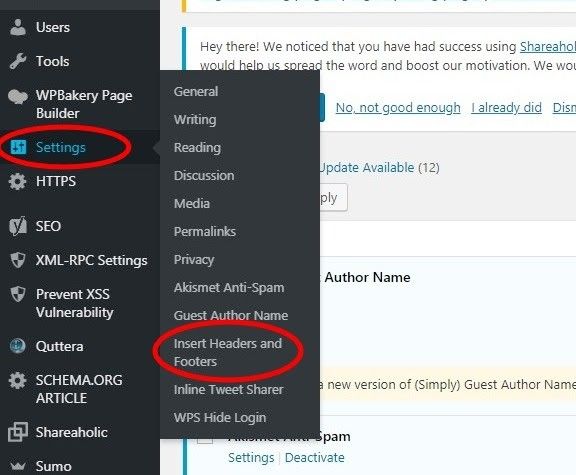Select Permalinks in Settings submenu
Screen dimensions: 576x475
coord(205,231)
